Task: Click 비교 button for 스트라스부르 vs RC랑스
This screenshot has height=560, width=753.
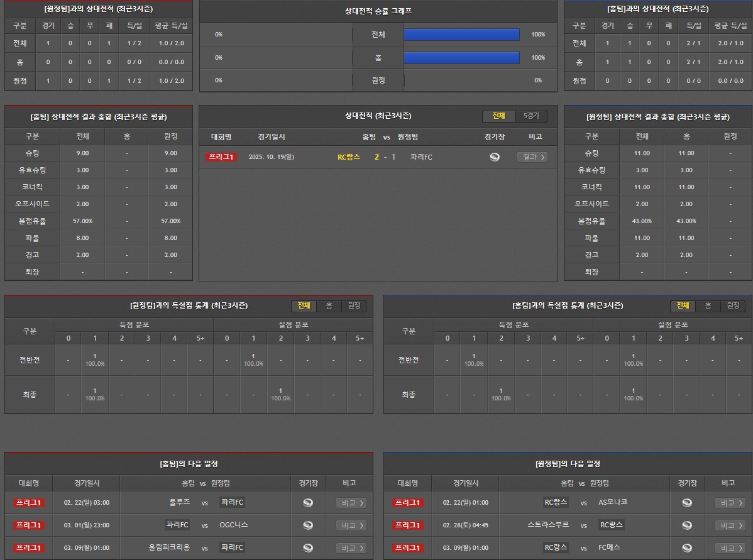Action: pyautogui.click(x=730, y=525)
